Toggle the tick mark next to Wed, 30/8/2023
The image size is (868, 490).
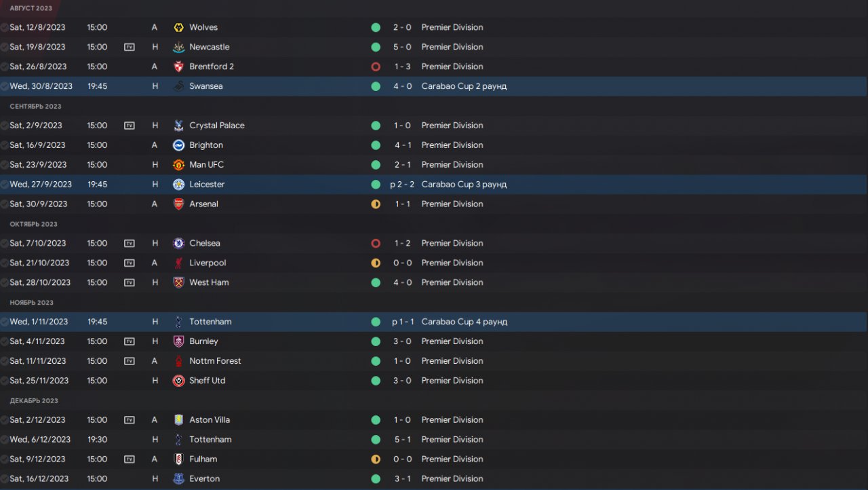5,87
